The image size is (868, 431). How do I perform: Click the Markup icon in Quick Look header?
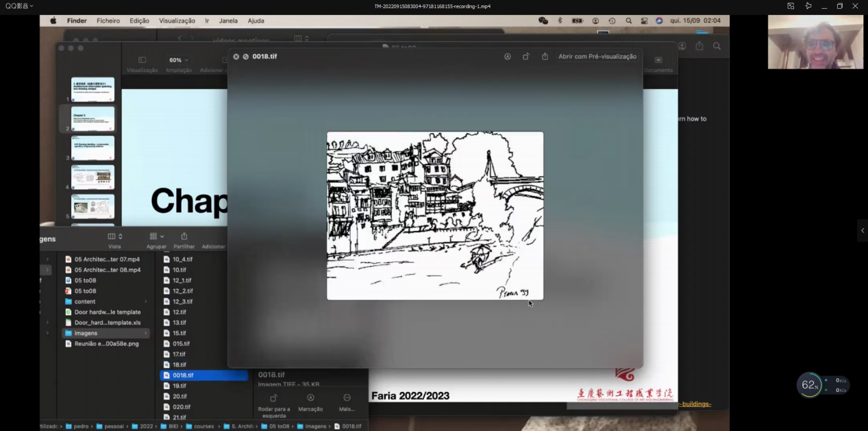click(x=508, y=57)
